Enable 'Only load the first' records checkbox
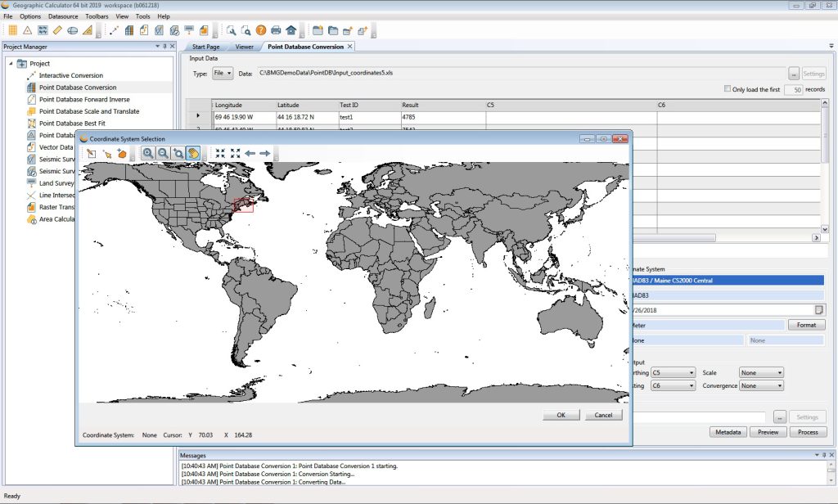The width and height of the screenshot is (838, 504). [x=728, y=89]
